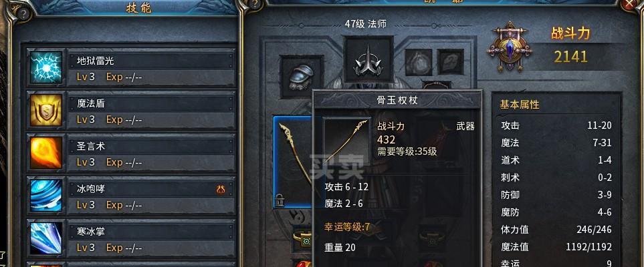Select the 地狱雷光 lightning skill icon
This screenshot has height=267, width=644.
46,67
